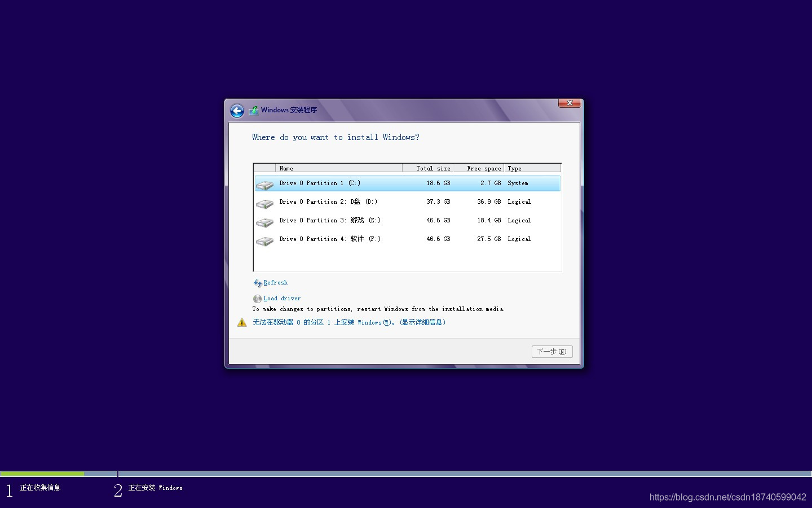Select Drive 0 Partition 2: D盘 (D:) row
This screenshot has height=508, width=812.
click(x=407, y=202)
